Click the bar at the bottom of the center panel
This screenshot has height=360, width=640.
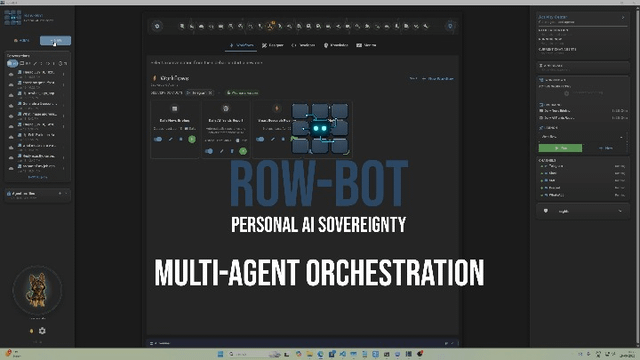303,343
